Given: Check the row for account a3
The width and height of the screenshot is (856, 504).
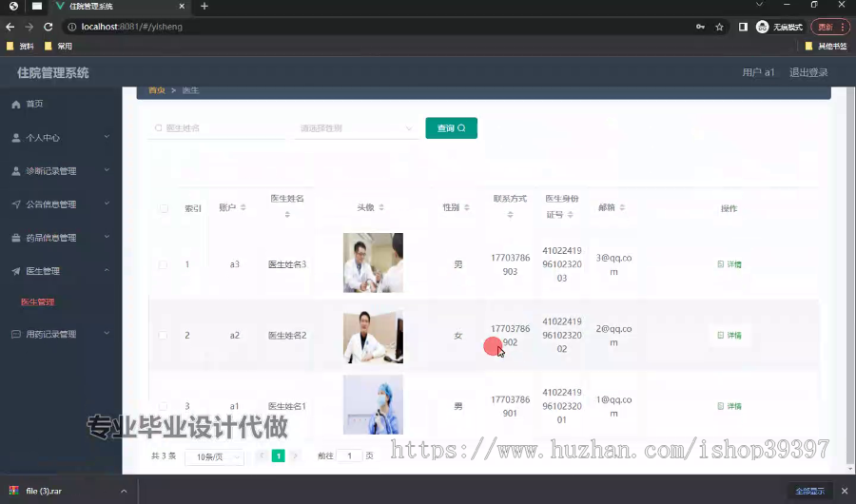Looking at the screenshot, I should [x=163, y=264].
